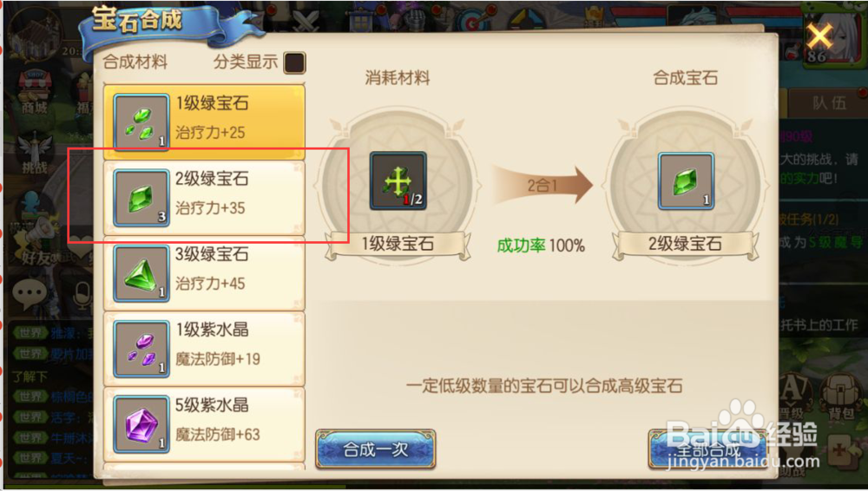Click the 消耗材料 1级绿宝石 material slot
Image resolution: width=868 pixels, height=491 pixels.
pos(398,181)
